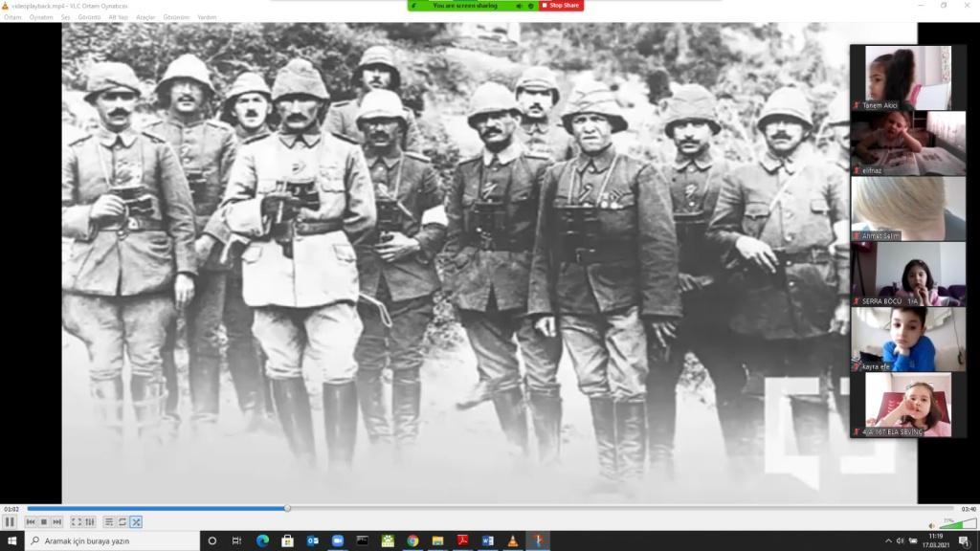980x551 pixels.
Task: Click the shield icon in Zoom sharing bar
Action: coord(531,6)
